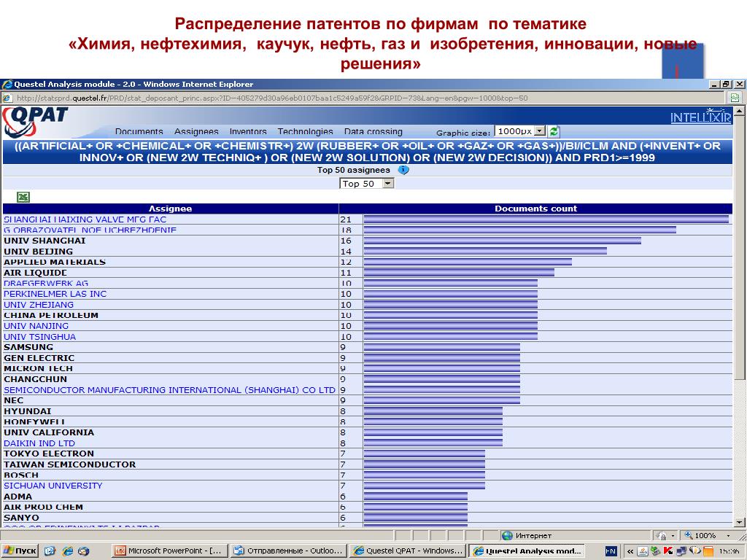Image resolution: width=747 pixels, height=560 pixels.
Task: Click the green refresh icon beside Graphic size
Action: (x=554, y=131)
